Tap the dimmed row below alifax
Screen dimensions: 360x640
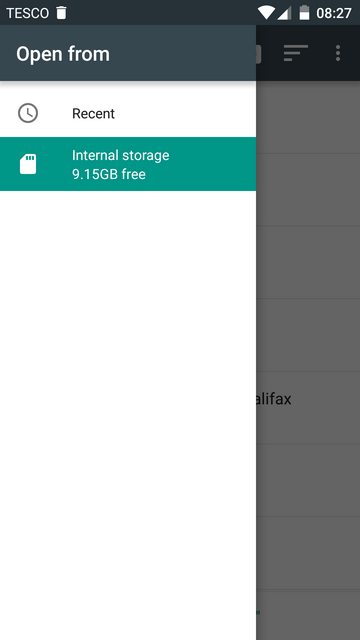coord(308,480)
